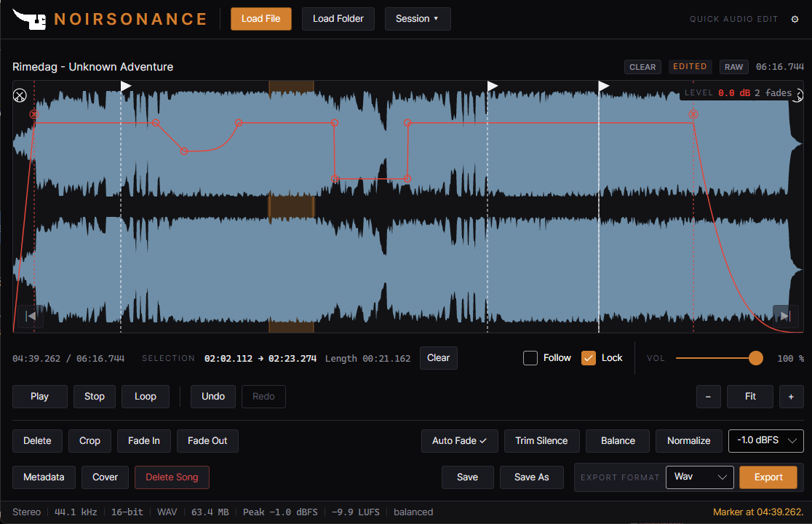
Task: Stop playback
Action: (95, 397)
